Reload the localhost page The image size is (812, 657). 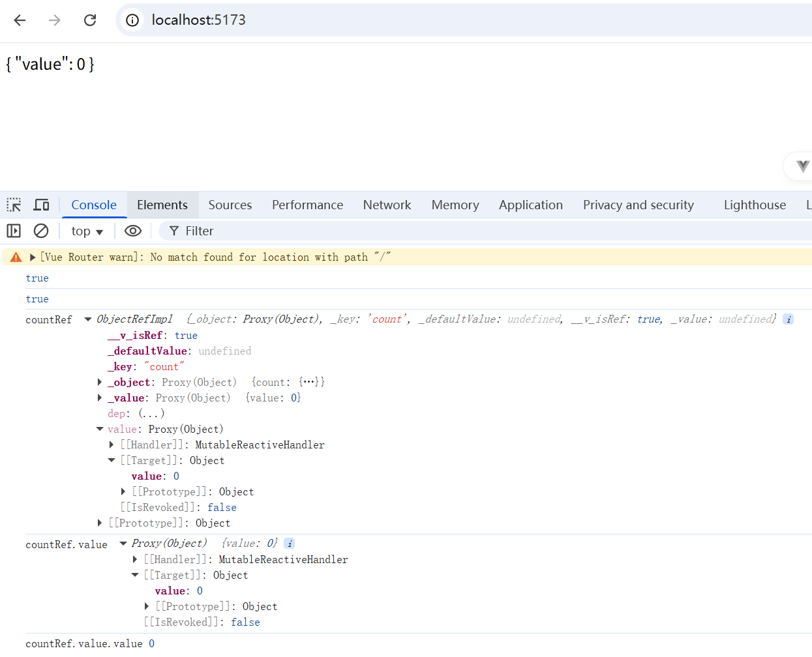tap(90, 20)
